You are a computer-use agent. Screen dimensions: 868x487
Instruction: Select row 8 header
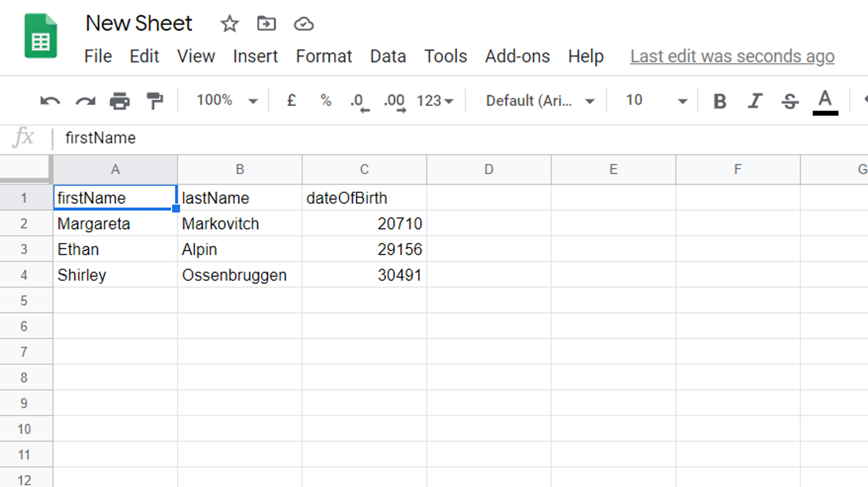[x=26, y=377]
